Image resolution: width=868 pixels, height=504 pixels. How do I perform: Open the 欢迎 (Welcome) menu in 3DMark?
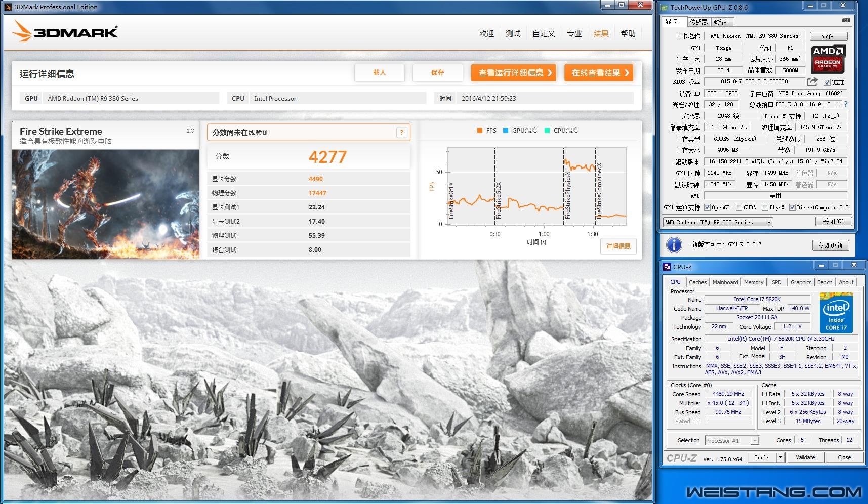pyautogui.click(x=486, y=33)
